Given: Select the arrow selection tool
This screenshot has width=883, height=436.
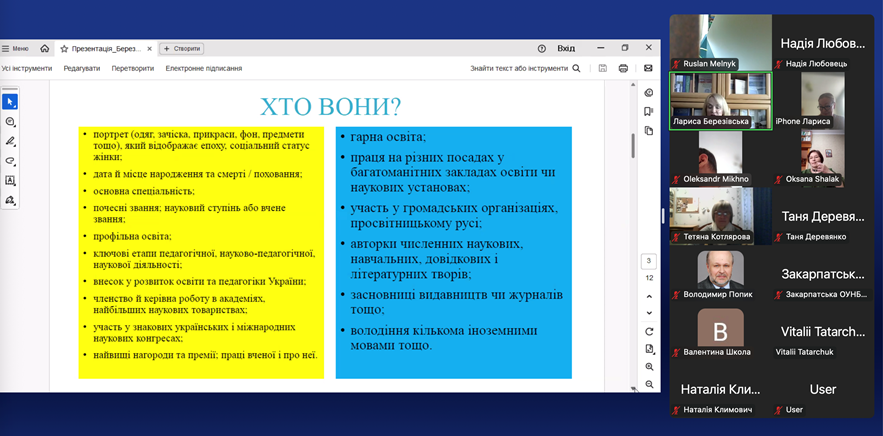Looking at the screenshot, I should coord(10,101).
